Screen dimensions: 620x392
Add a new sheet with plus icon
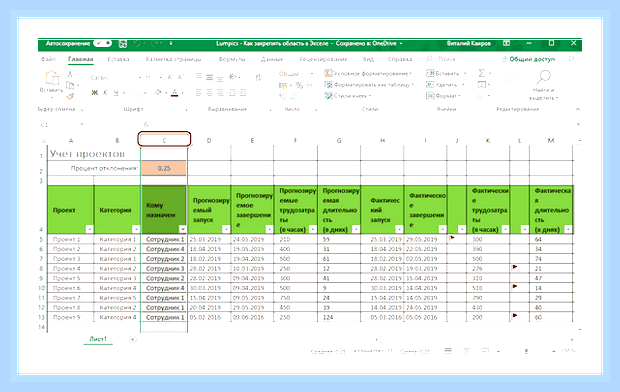tap(133, 339)
